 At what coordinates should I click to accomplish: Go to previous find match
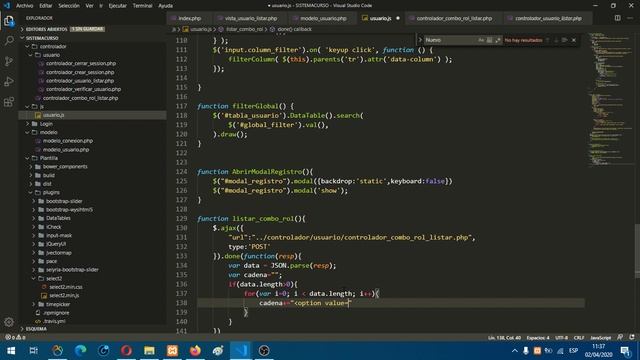548,40
